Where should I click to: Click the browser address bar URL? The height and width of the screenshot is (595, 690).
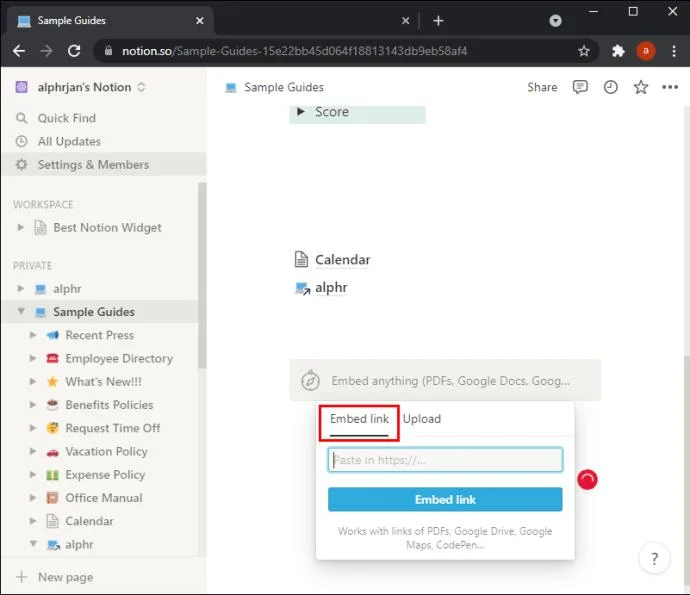click(x=294, y=51)
